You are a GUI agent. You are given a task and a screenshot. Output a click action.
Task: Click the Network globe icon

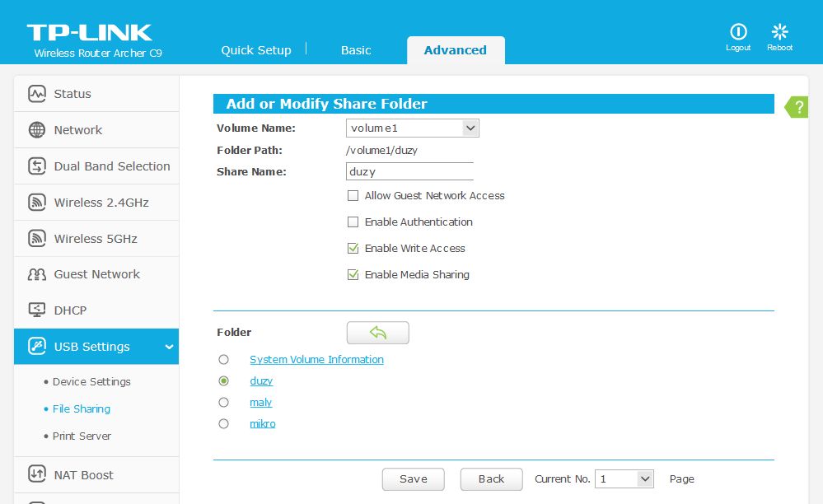pos(37,130)
